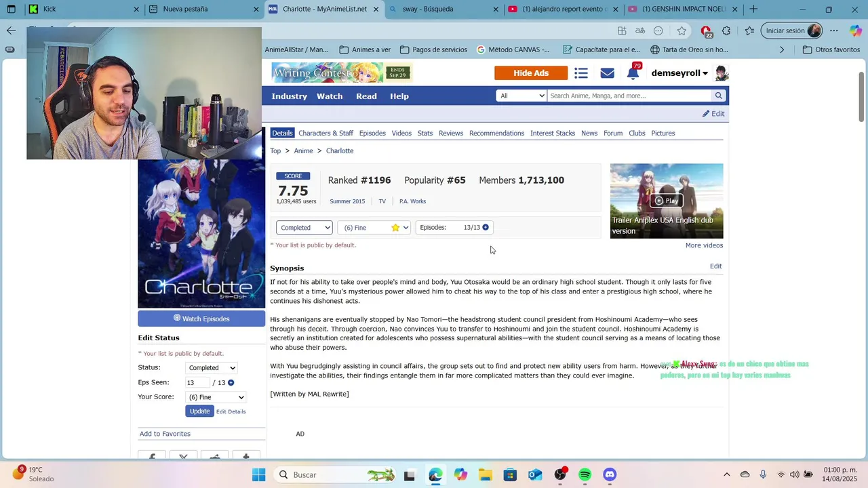Open the Watch menu
The image size is (868, 488).
[x=330, y=96]
